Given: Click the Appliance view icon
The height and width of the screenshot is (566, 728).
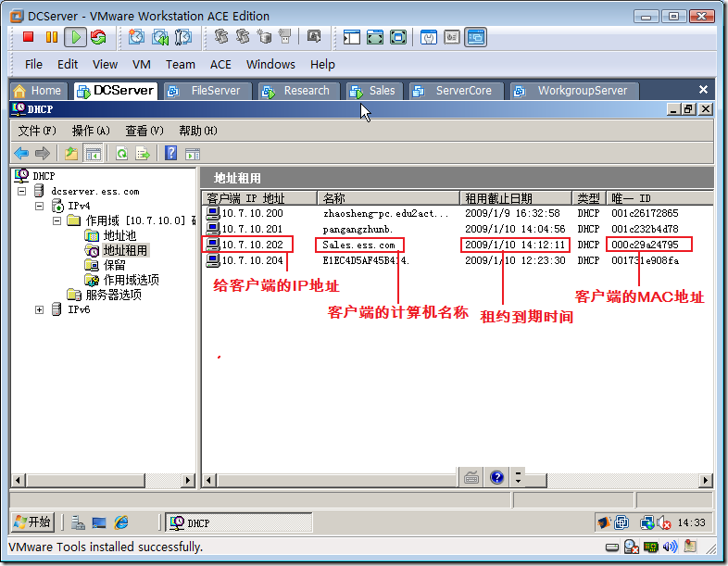Looking at the screenshot, I should pyautogui.click(x=452, y=37).
